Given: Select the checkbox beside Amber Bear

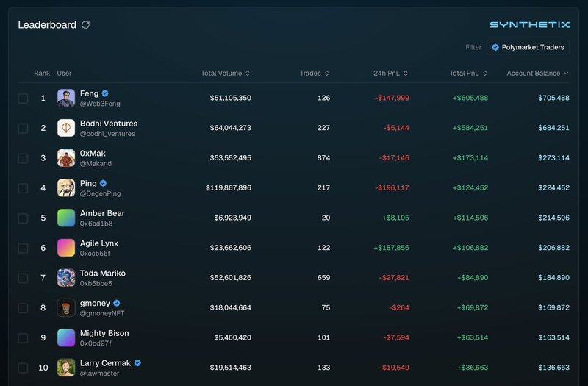Looking at the screenshot, I should click(x=23, y=218).
